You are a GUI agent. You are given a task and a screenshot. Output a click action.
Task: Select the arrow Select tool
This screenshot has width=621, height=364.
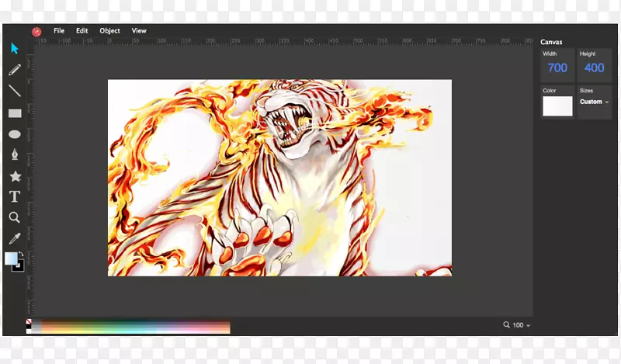[15, 48]
